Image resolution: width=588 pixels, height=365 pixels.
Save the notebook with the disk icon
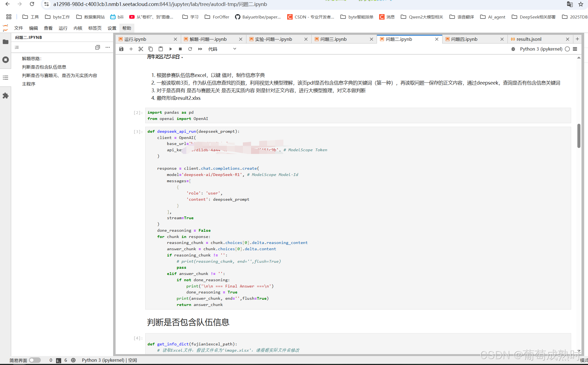click(x=121, y=49)
